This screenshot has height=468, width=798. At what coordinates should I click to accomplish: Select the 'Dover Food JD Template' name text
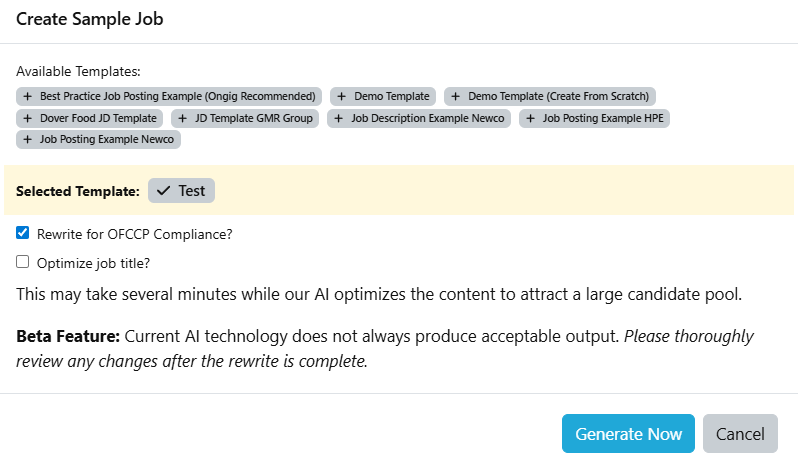click(98, 118)
